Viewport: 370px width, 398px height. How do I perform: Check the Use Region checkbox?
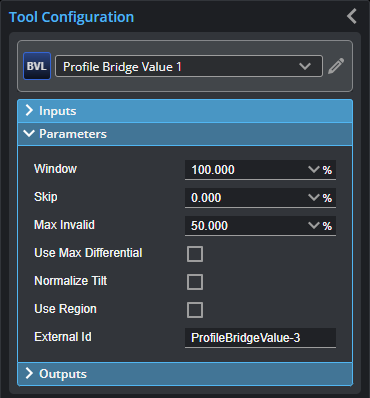click(x=195, y=310)
